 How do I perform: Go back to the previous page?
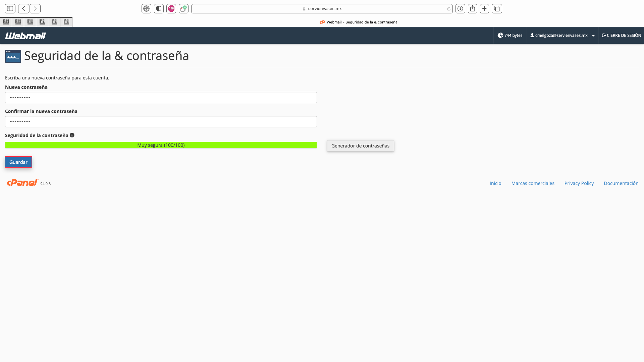pyautogui.click(x=23, y=9)
